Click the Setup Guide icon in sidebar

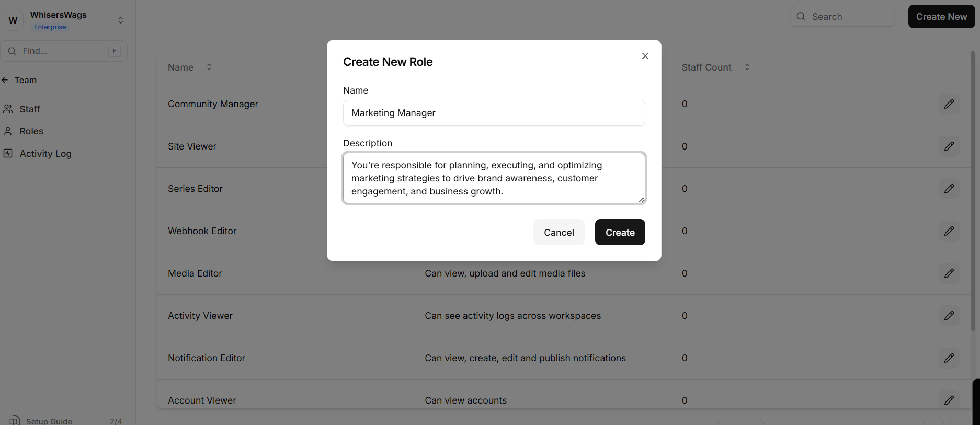pos(15,420)
